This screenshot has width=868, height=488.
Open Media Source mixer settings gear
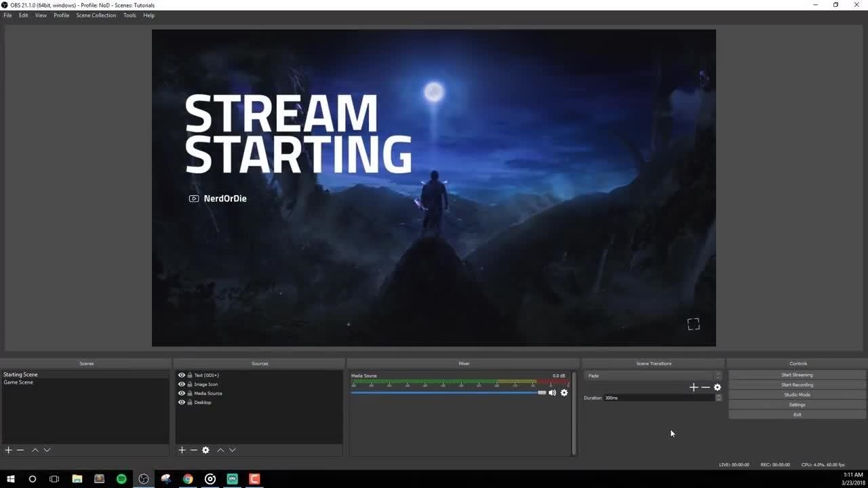tap(564, 393)
